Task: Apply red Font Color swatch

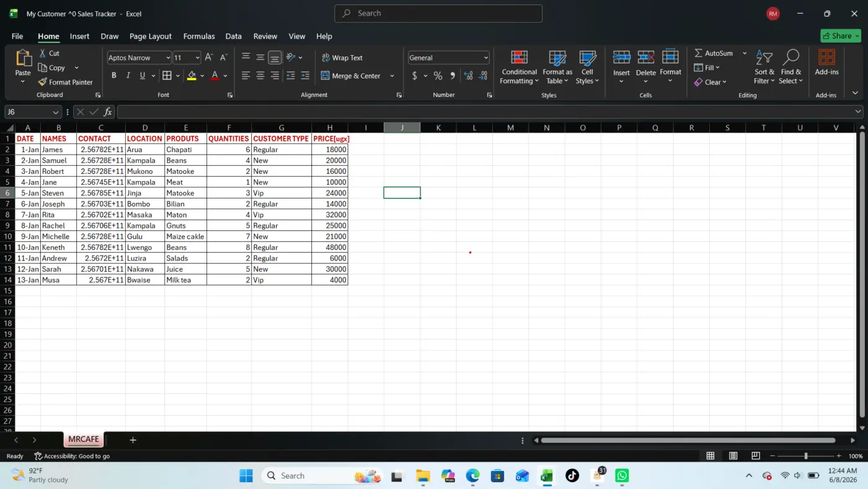Action: [215, 76]
